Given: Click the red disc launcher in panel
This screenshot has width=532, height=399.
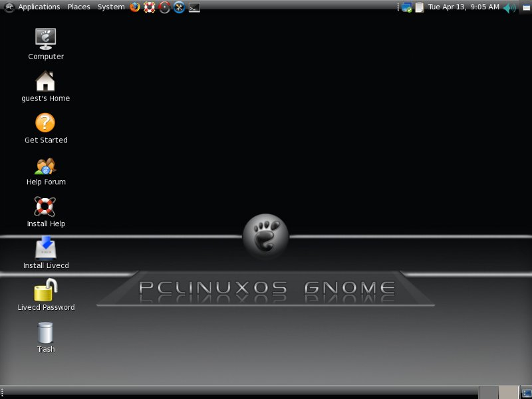Looking at the screenshot, I should click(x=164, y=7).
